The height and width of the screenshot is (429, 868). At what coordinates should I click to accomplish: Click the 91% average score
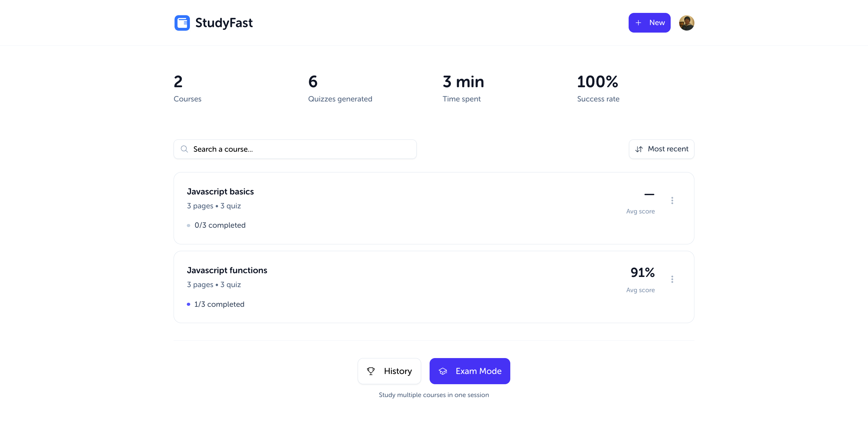tap(642, 273)
